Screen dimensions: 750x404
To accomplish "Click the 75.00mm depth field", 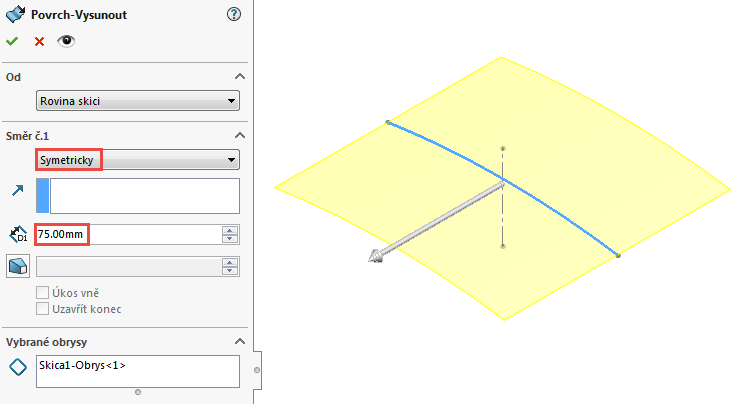I will pos(128,234).
